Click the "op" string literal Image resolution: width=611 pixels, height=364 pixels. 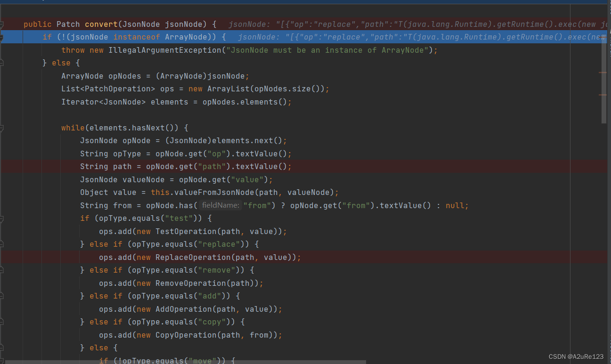pos(217,154)
